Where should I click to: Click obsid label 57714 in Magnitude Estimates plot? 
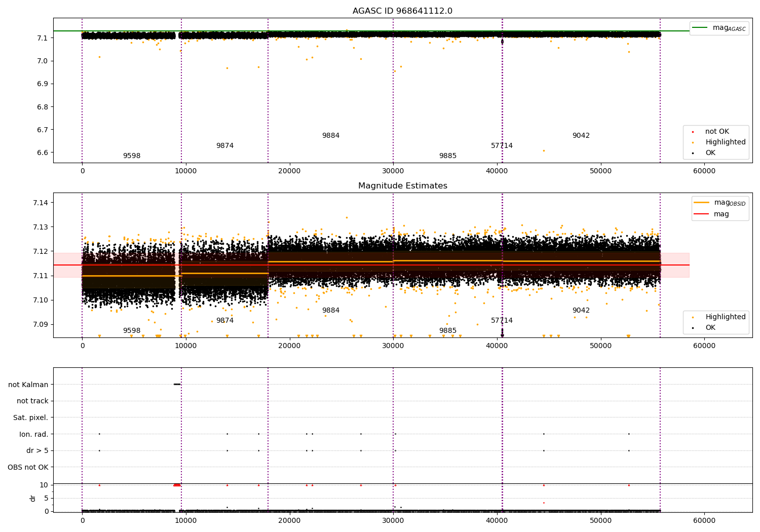tap(502, 321)
